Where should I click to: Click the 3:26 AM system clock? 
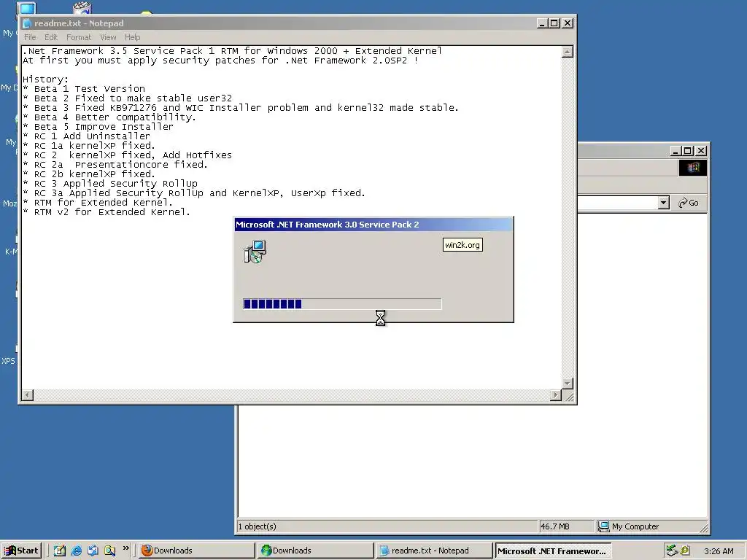coord(719,551)
